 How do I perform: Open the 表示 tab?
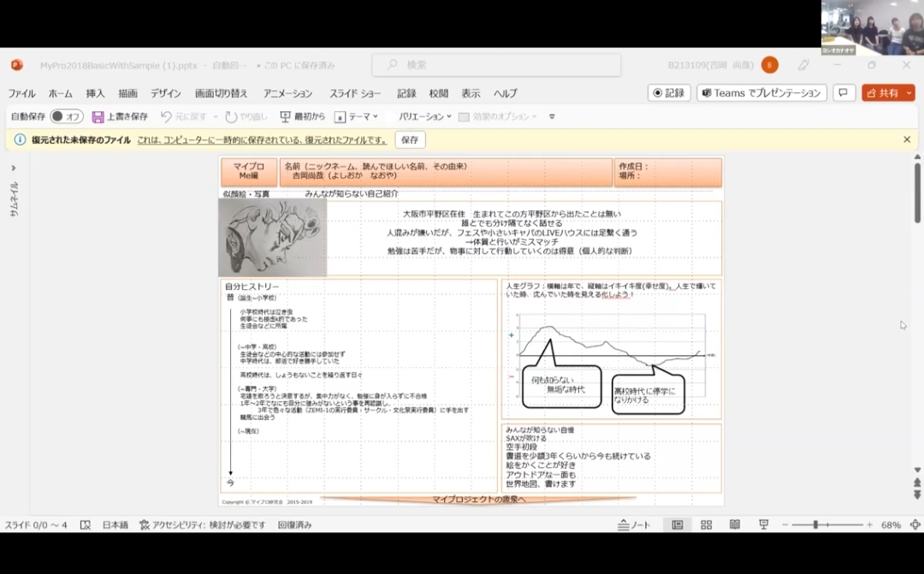coord(471,93)
